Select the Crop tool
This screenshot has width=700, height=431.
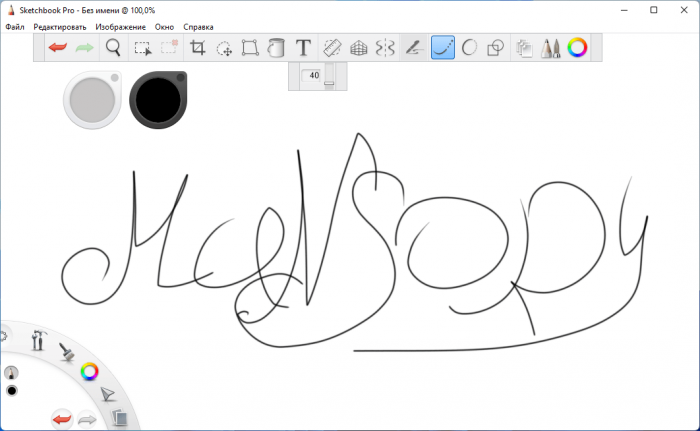(198, 47)
